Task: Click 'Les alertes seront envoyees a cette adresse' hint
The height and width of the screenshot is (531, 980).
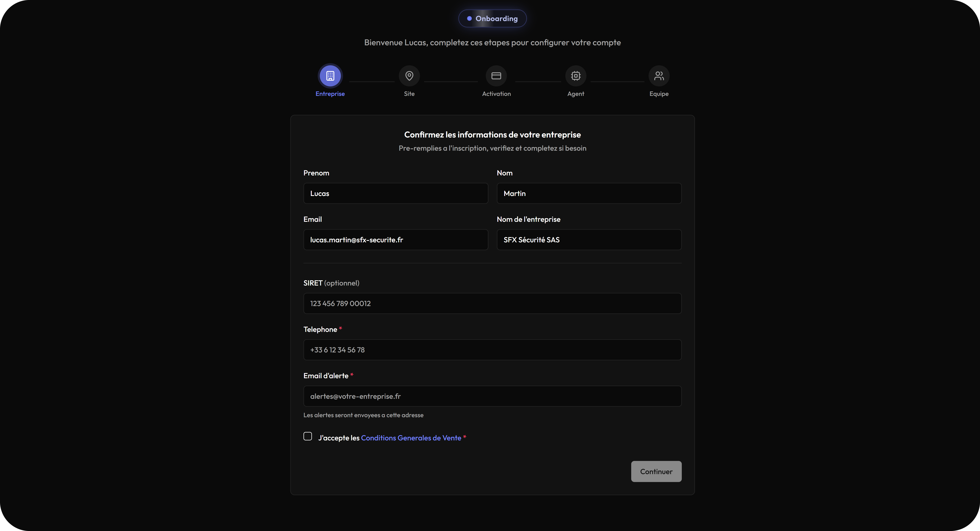Action: [x=363, y=415]
